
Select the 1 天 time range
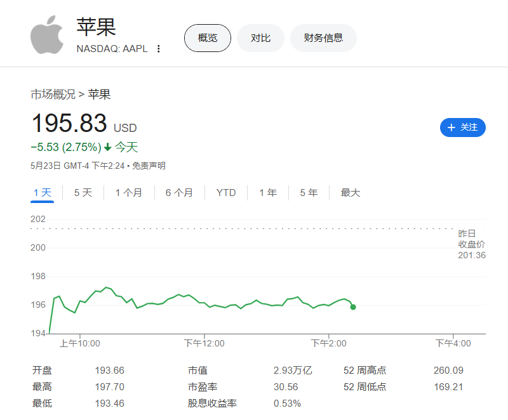pyautogui.click(x=43, y=193)
